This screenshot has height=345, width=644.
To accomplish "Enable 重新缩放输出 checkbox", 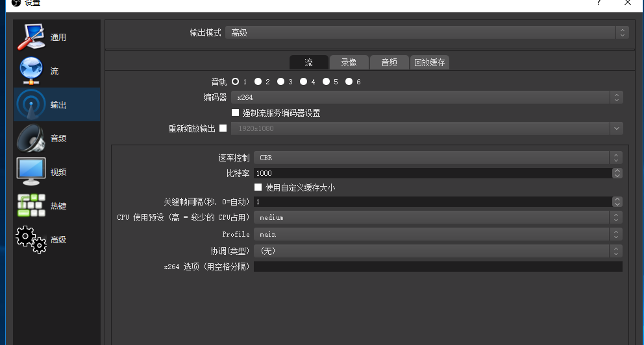I will tap(223, 128).
